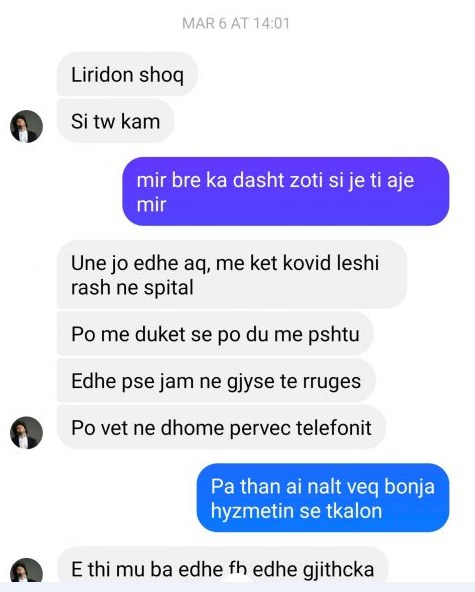
Task: Open profile picture next to "Po vet ne dhome" message
Action: coord(26,432)
